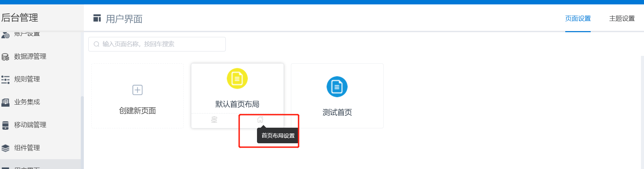644x169 pixels.
Task: Click the 数据源管理 database icon
Action: (x=5, y=57)
